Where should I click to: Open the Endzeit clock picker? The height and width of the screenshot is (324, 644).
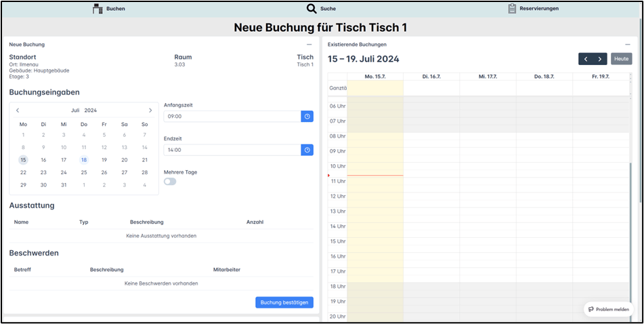[307, 150]
